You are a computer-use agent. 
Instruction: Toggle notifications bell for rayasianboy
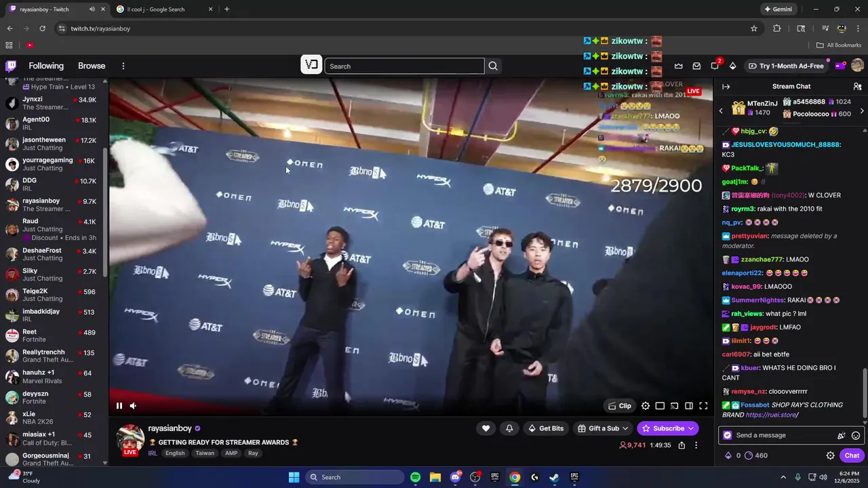point(509,428)
